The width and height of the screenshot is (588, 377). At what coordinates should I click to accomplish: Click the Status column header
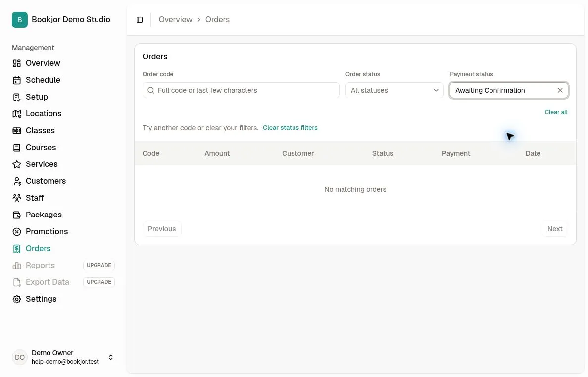click(383, 154)
